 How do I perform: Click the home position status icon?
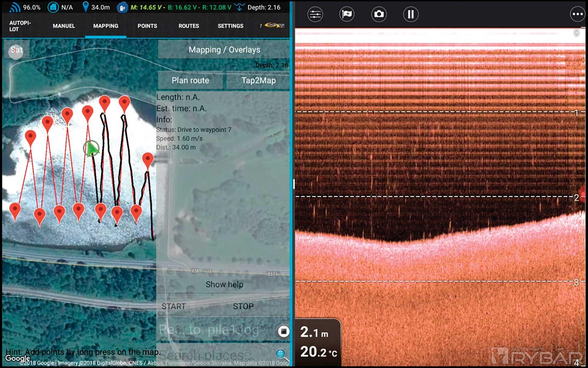click(x=53, y=7)
